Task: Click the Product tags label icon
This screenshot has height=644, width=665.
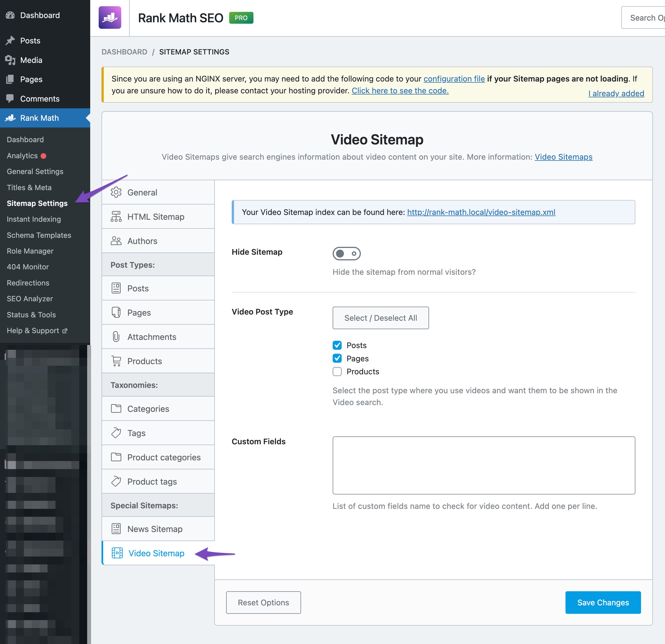Action: click(x=116, y=482)
